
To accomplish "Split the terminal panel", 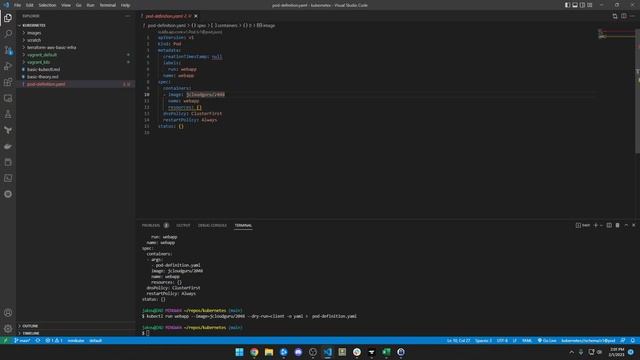I will pos(609,225).
